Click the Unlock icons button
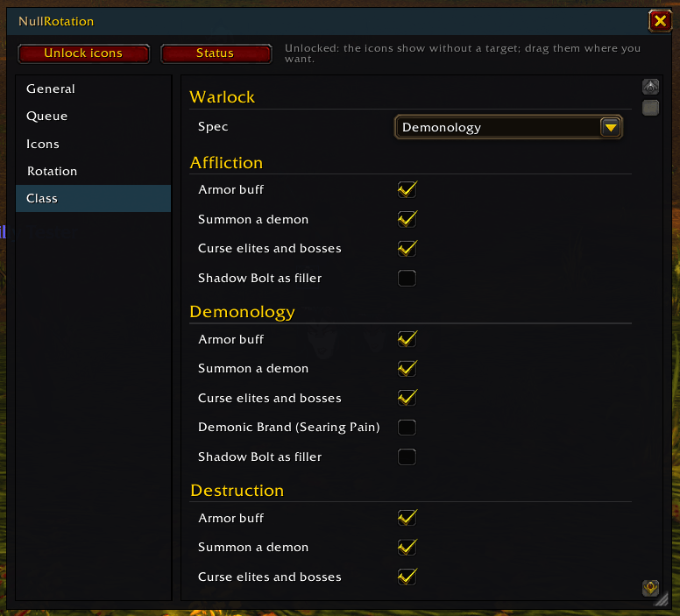Screen dimensions: 680x616 pos(84,53)
